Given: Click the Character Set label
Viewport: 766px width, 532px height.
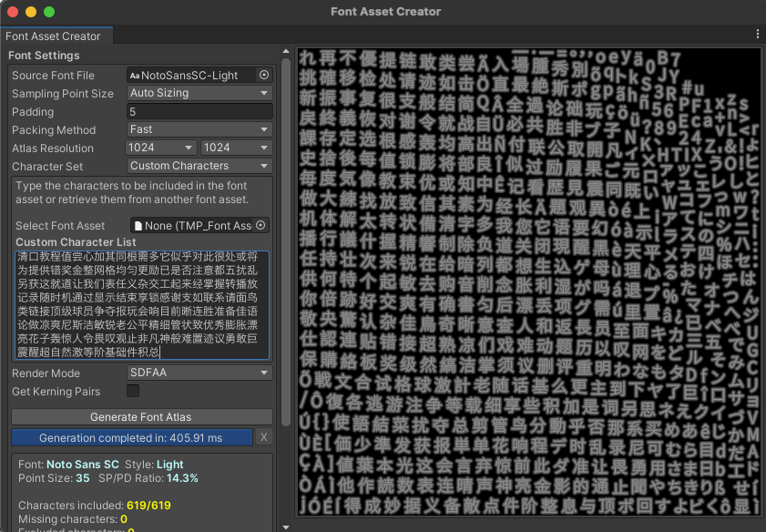Looking at the screenshot, I should 47,166.
